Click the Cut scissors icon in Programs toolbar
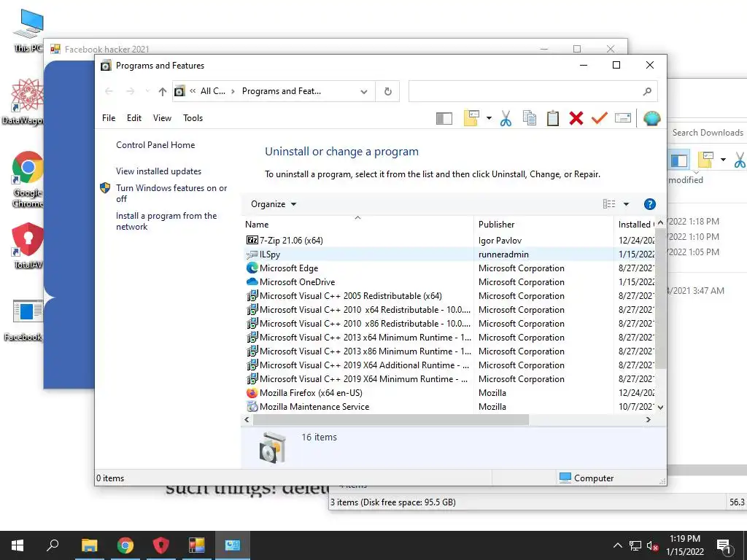This screenshot has height=560, width=747. [506, 118]
